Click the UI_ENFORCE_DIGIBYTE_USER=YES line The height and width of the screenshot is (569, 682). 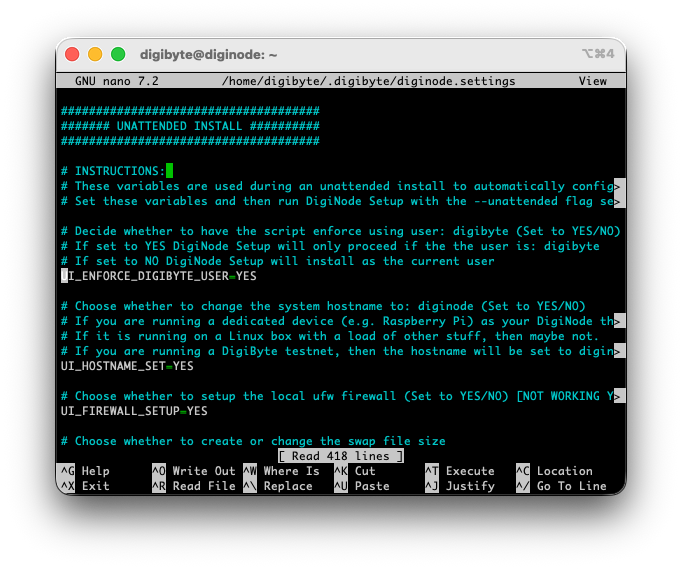click(x=159, y=276)
